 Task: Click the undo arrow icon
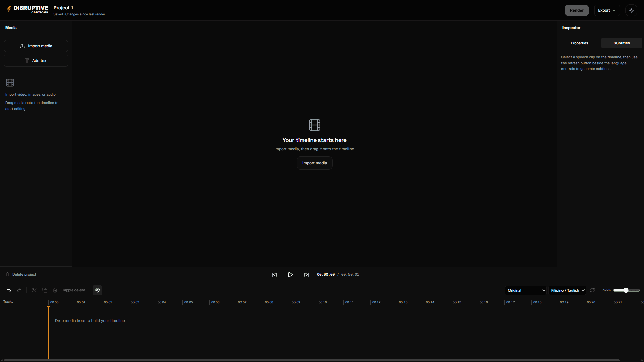(9, 290)
